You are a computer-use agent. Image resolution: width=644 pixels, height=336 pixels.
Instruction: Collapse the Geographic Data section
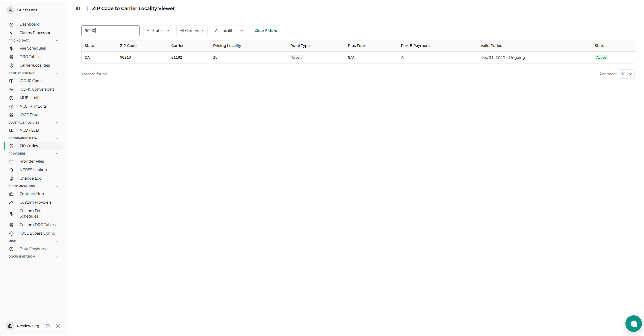tap(57, 138)
